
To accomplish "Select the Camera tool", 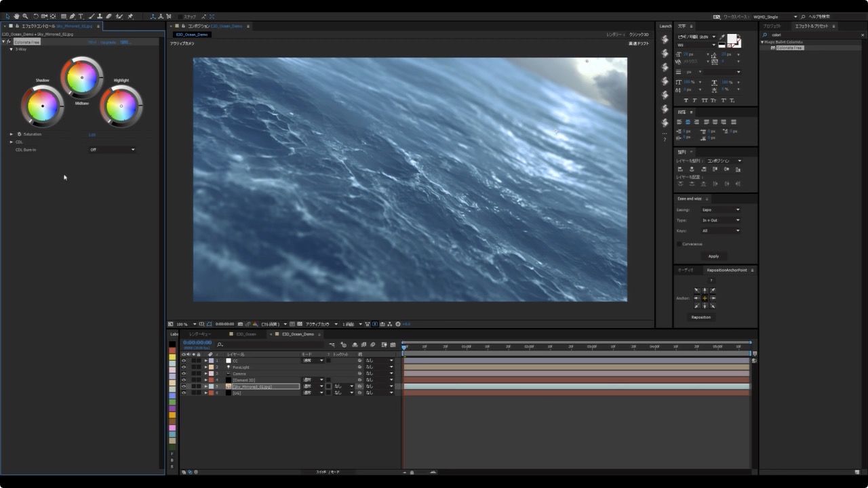I will (x=43, y=16).
